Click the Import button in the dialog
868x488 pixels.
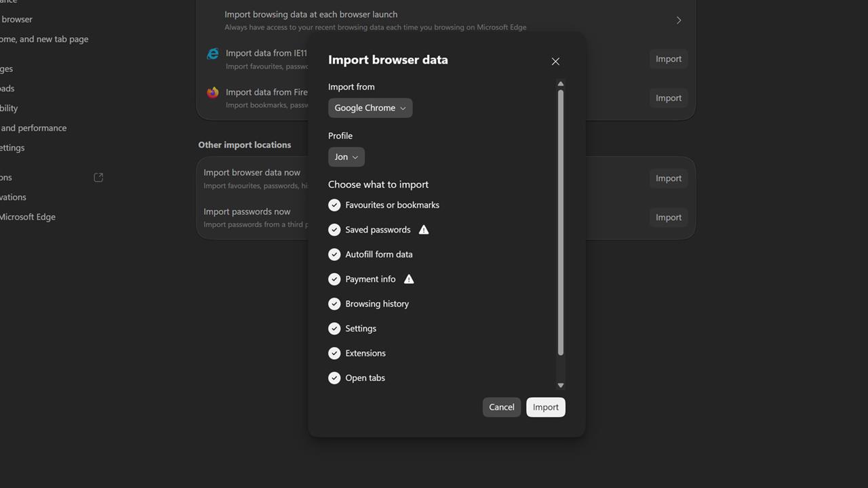[x=546, y=407]
